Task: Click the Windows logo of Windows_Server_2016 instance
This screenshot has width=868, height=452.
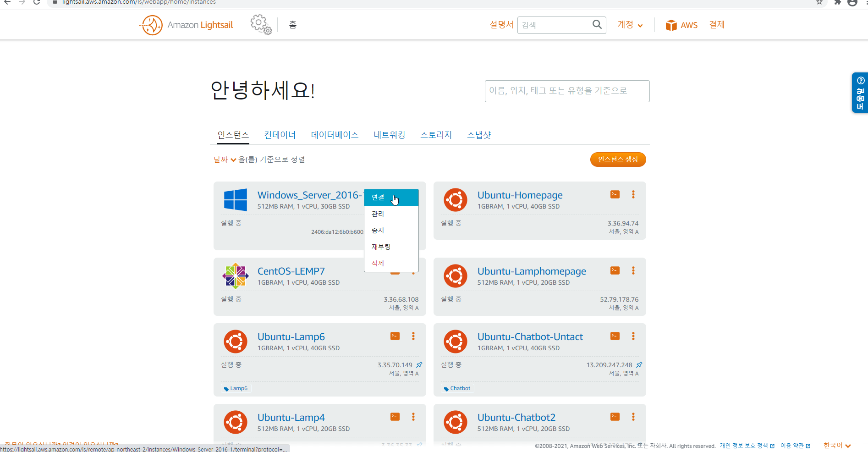Action: click(236, 200)
